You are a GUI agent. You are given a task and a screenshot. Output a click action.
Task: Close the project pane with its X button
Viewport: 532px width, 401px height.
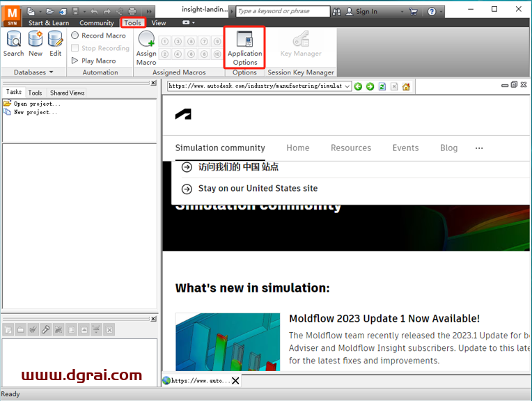153,83
